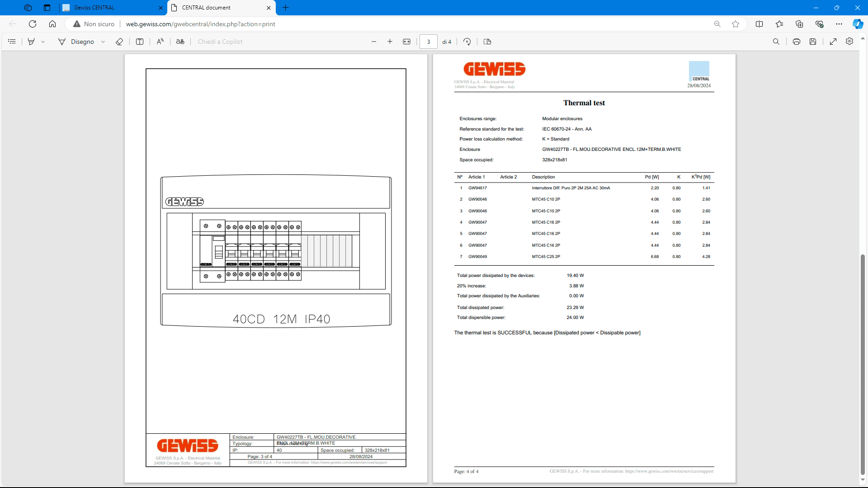The height and width of the screenshot is (488, 868).
Task: Switch to Gewiss CENTRAL tab
Action: click(108, 8)
